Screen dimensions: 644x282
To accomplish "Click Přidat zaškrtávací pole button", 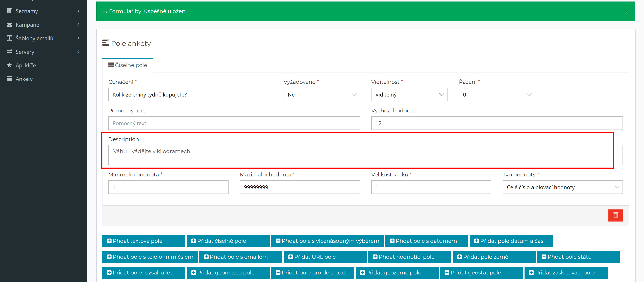I will point(565,272).
